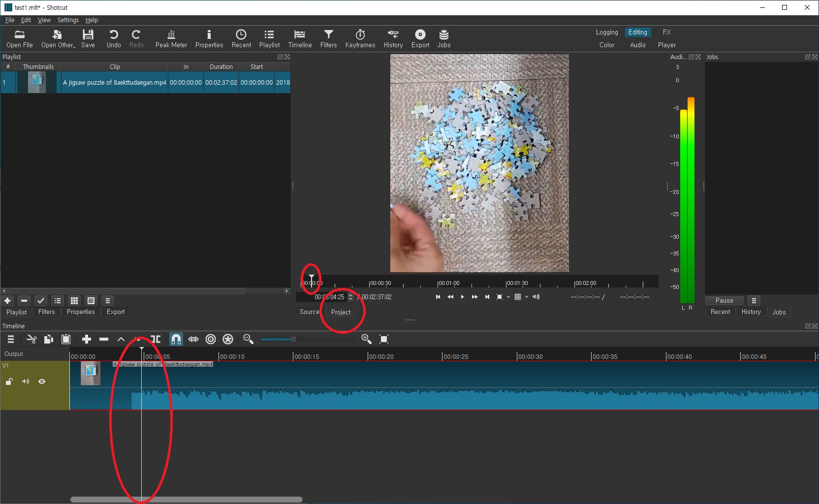Image resolution: width=819 pixels, height=504 pixels.
Task: Show the Timeline panel from toolbar
Action: coord(300,39)
